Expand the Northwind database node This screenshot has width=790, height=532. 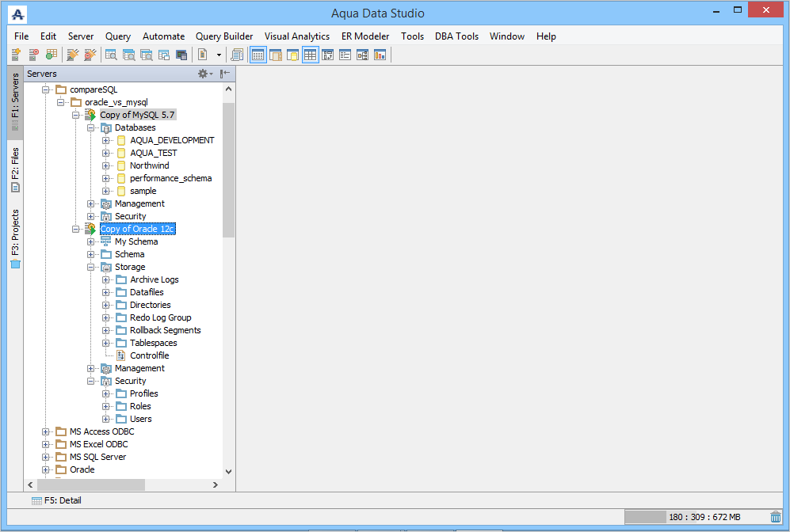click(106, 165)
